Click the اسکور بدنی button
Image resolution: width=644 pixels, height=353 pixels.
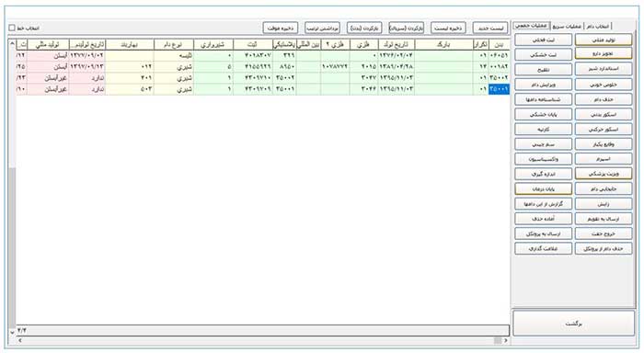coord(604,114)
